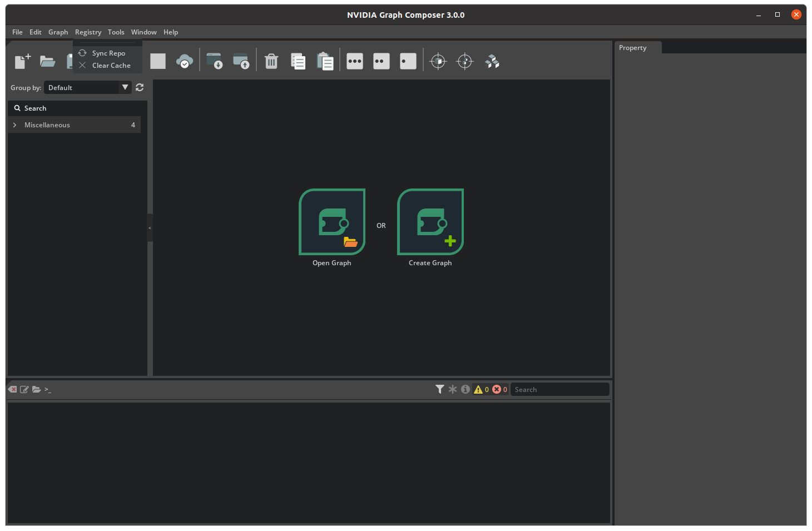The width and height of the screenshot is (812, 531).
Task: Click the console clear icon with red X
Action: click(12, 389)
